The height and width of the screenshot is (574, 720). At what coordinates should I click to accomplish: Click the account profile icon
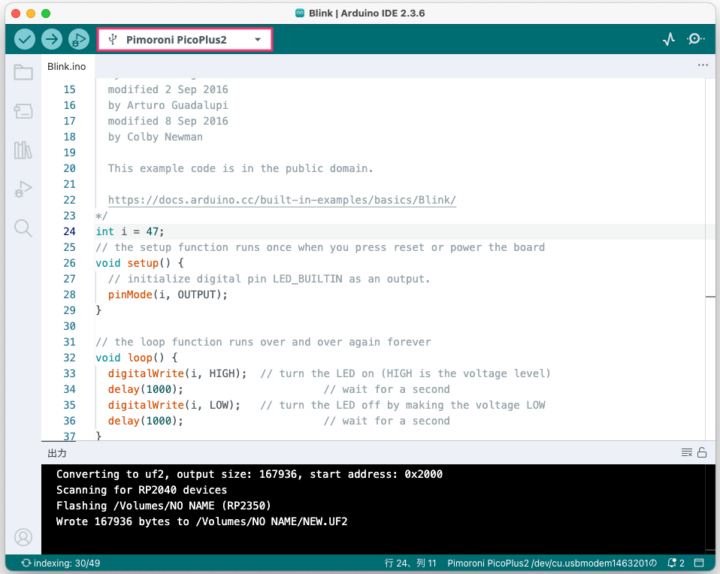[23, 537]
